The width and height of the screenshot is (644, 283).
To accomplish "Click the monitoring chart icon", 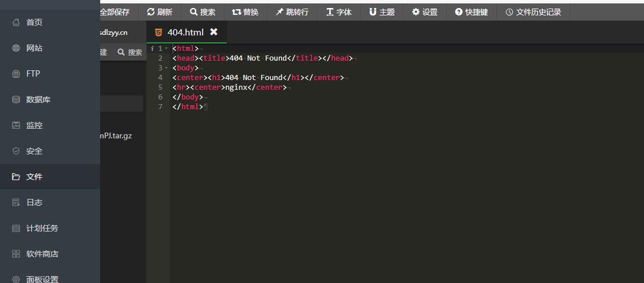I will [16, 126].
